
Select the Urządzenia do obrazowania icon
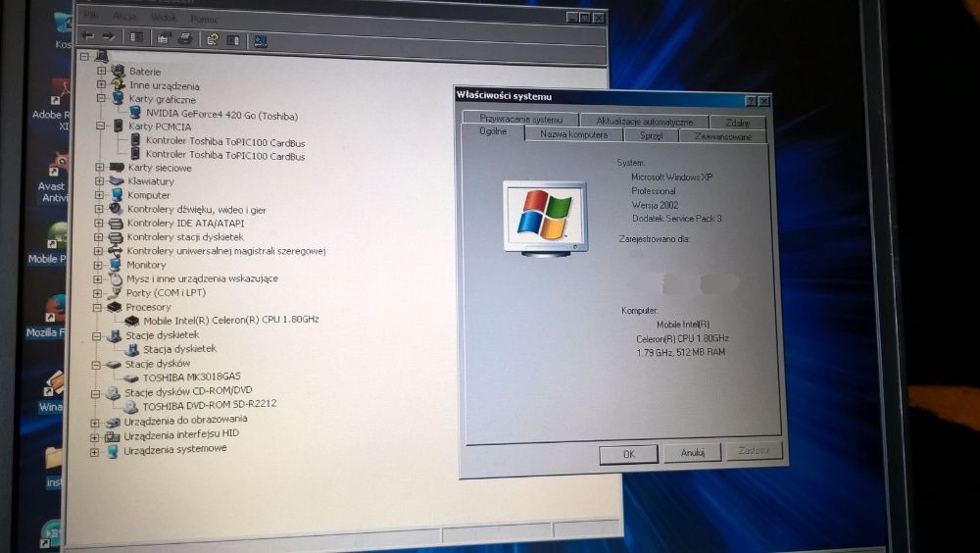pyautogui.click(x=113, y=423)
